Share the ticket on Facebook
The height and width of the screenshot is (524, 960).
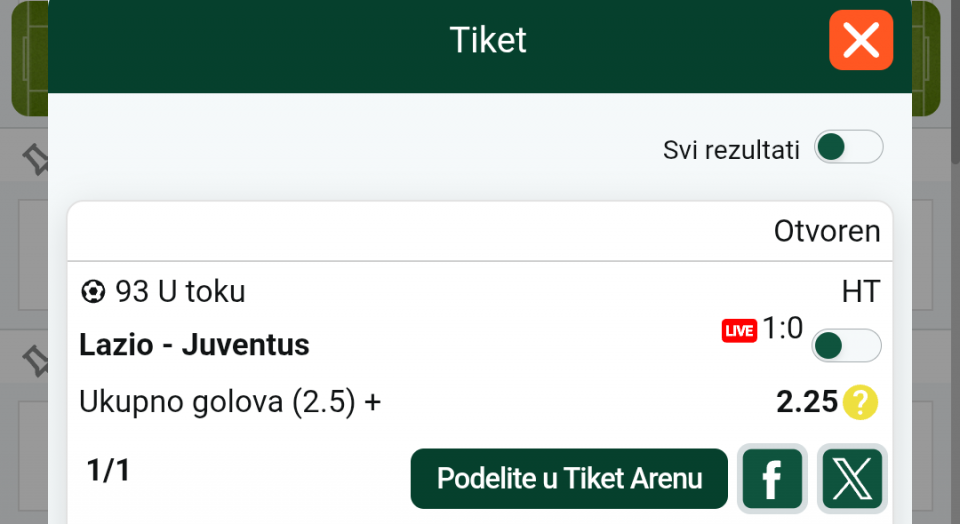click(x=772, y=478)
